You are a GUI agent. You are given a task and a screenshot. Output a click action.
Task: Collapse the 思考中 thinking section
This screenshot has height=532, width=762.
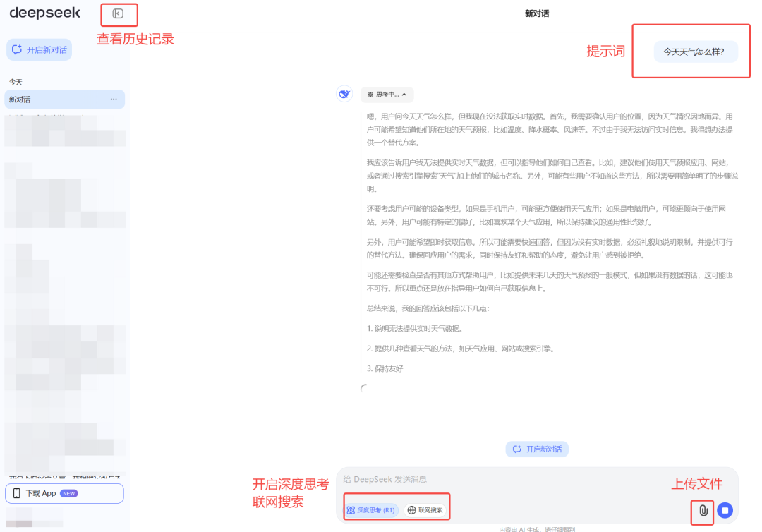(x=387, y=95)
